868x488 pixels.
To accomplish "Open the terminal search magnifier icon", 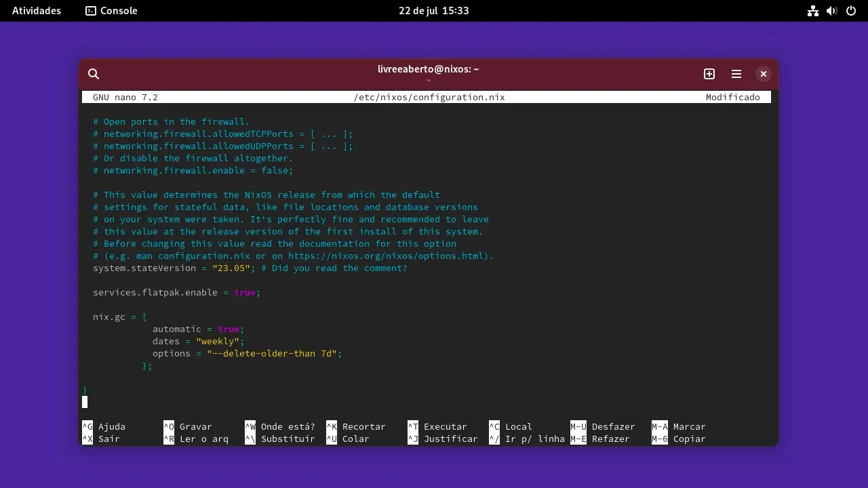I will 94,74.
